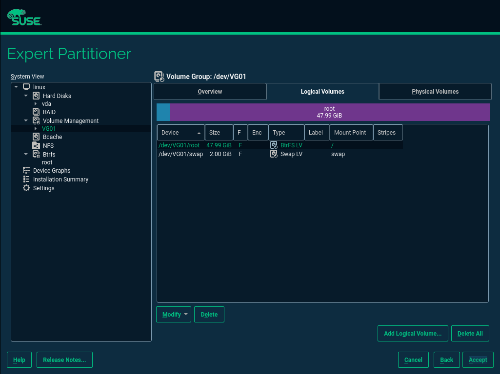Select the Bcache tree item label

(52, 137)
